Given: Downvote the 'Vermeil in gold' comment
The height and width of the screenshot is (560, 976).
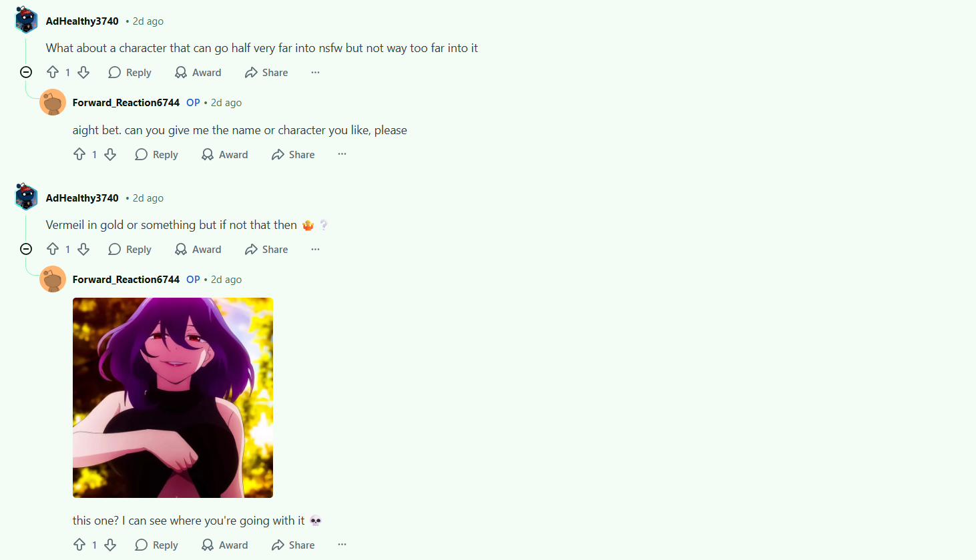Looking at the screenshot, I should point(83,249).
